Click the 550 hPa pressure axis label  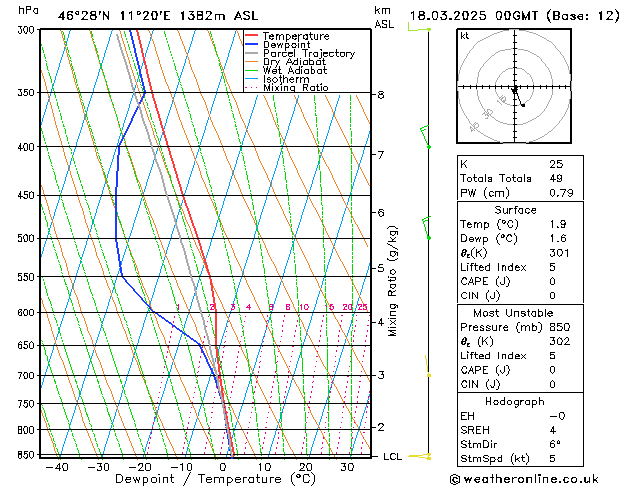[x=28, y=277]
